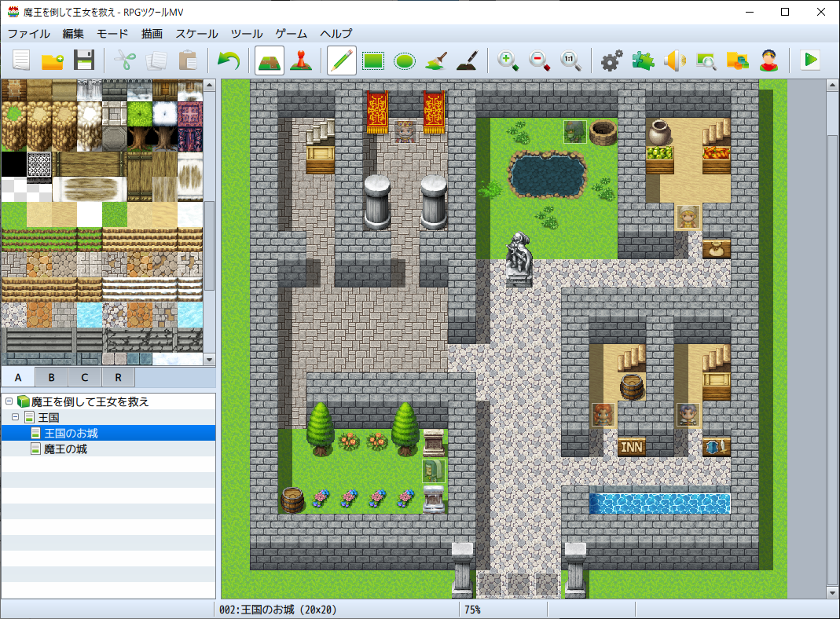Open project folder icon

pos(53,60)
